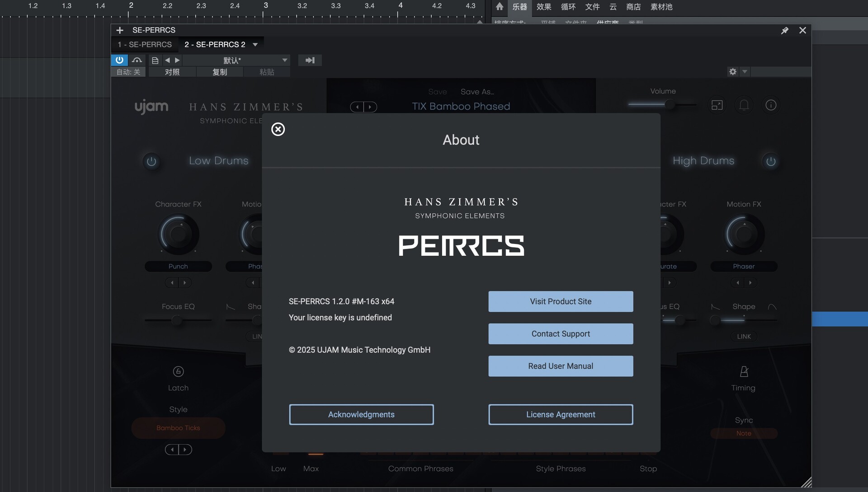The image size is (868, 492).
Task: Expand arrow next to gear icon
Action: pos(745,71)
